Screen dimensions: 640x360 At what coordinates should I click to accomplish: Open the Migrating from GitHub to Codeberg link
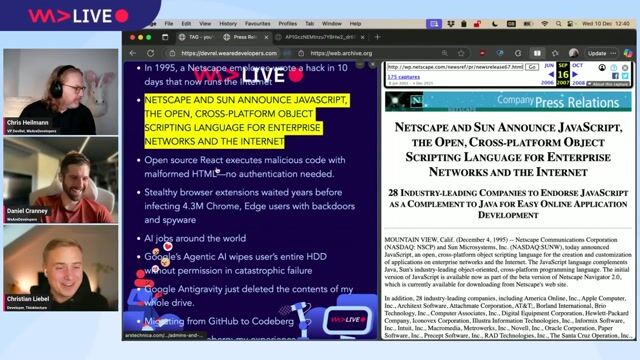click(219, 321)
